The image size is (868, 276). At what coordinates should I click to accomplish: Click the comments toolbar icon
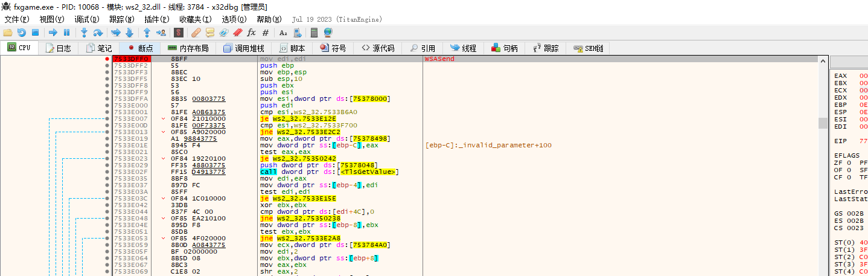pos(209,33)
